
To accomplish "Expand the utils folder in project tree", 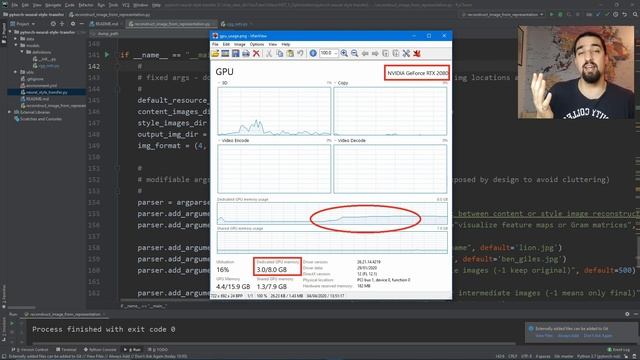I will click(x=16, y=72).
